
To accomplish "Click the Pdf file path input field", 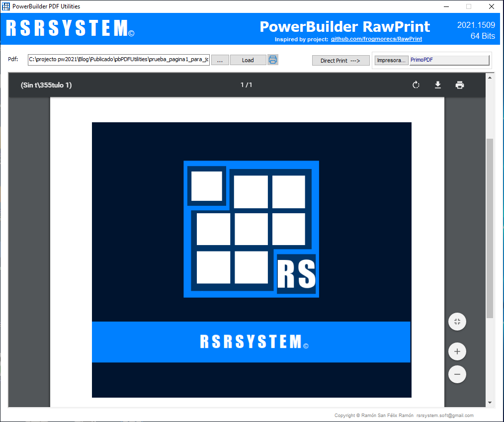I will (119, 60).
